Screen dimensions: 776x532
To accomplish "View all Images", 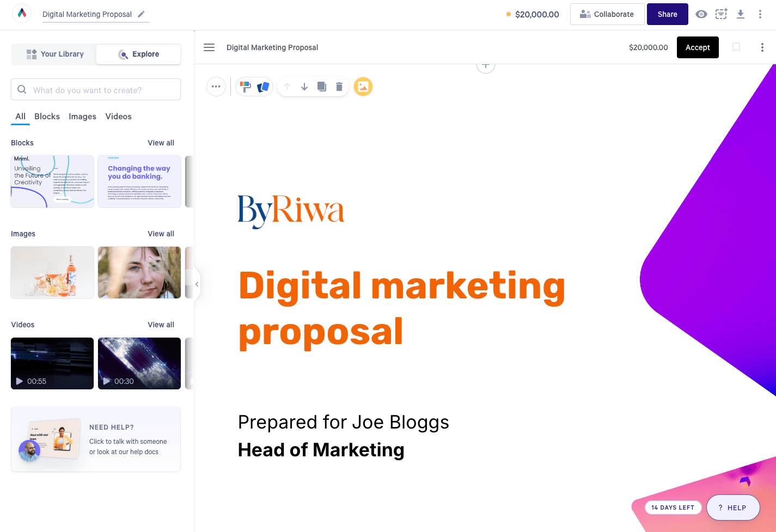I will [161, 234].
